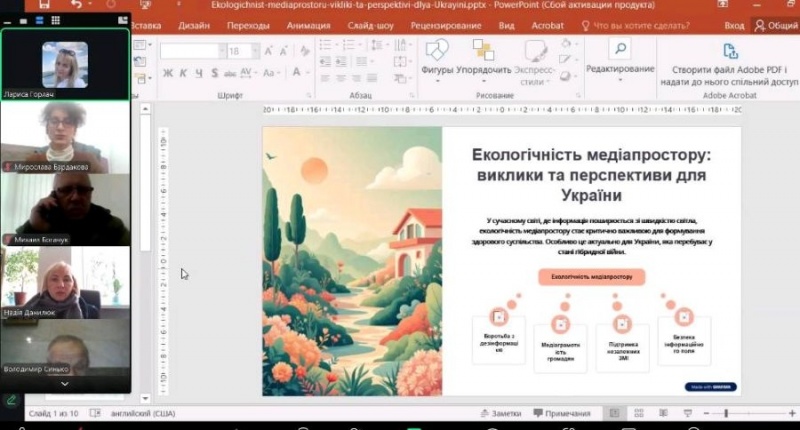The width and height of the screenshot is (800, 430).
Task: Toggle underline Ч formatting
Action: coord(199,72)
